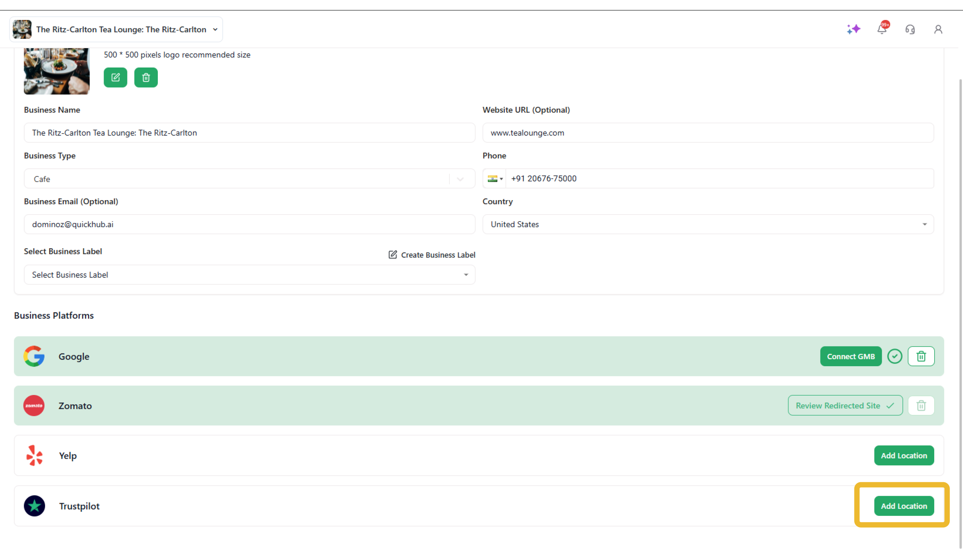Image resolution: width=963 pixels, height=560 pixels.
Task: Click Google verified checkmark circle icon
Action: point(894,356)
